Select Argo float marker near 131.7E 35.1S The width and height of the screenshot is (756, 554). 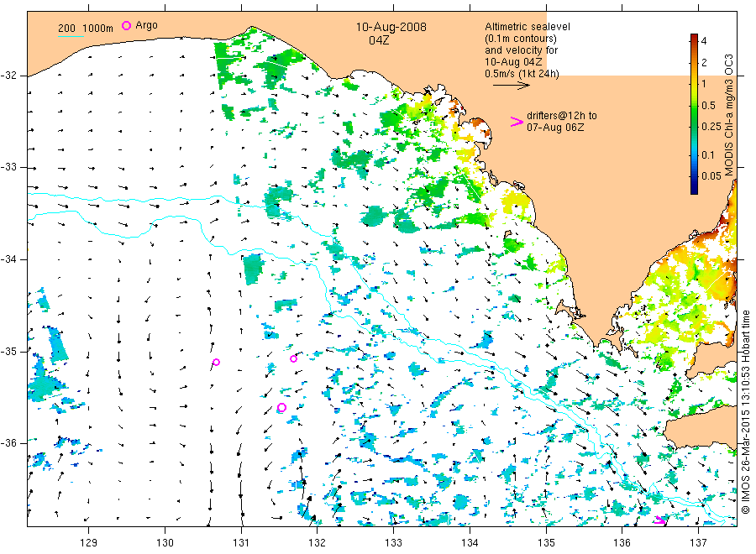(294, 359)
